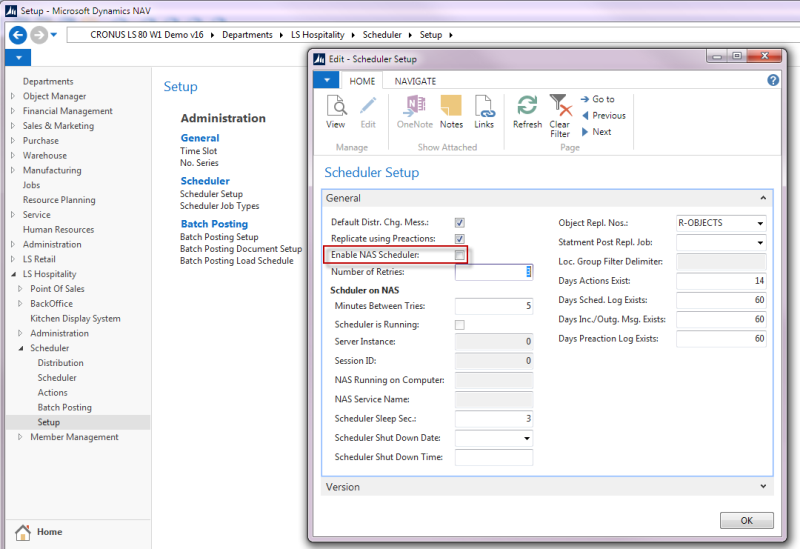Viewport: 800px width, 549px height.
Task: Toggle Replicate using Preactions checkbox
Action: tap(460, 239)
